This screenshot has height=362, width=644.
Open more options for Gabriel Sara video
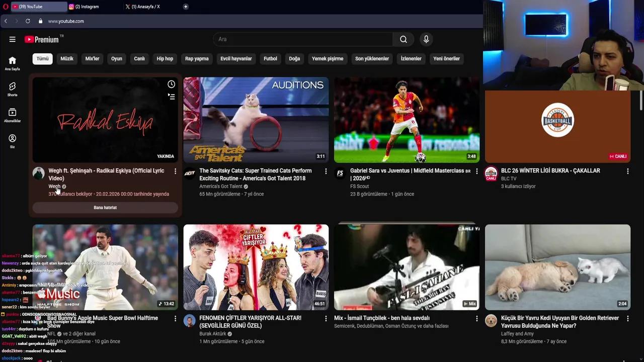click(476, 171)
